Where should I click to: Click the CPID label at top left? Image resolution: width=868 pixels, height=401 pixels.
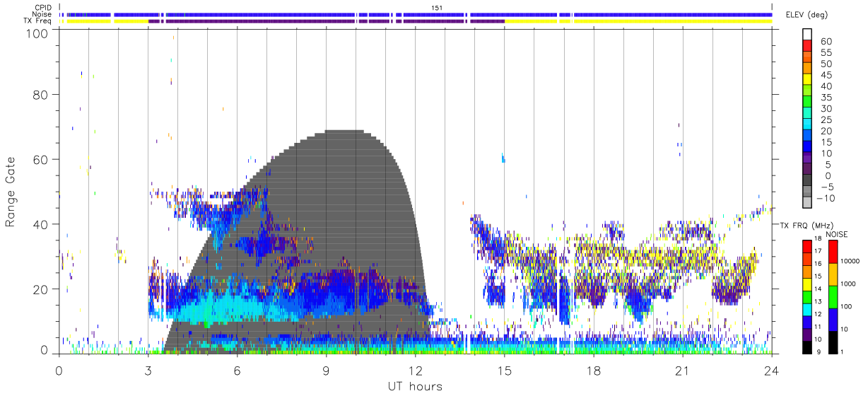coord(43,7)
